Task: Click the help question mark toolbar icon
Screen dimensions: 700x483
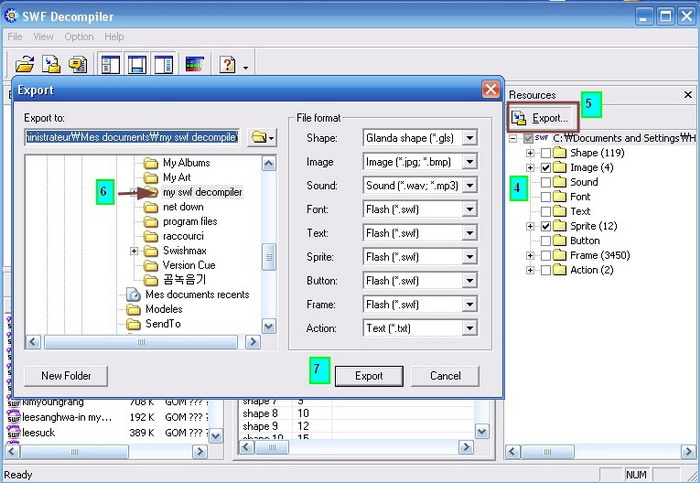Action: click(227, 65)
